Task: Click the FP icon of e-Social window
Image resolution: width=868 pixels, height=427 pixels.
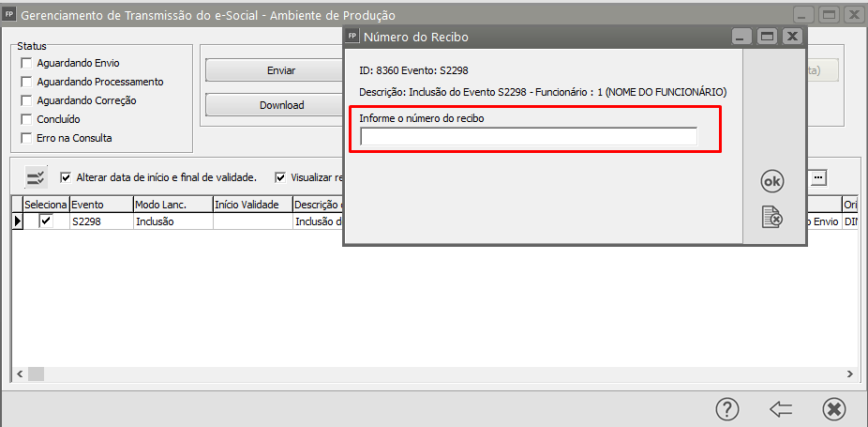Action: click(9, 14)
